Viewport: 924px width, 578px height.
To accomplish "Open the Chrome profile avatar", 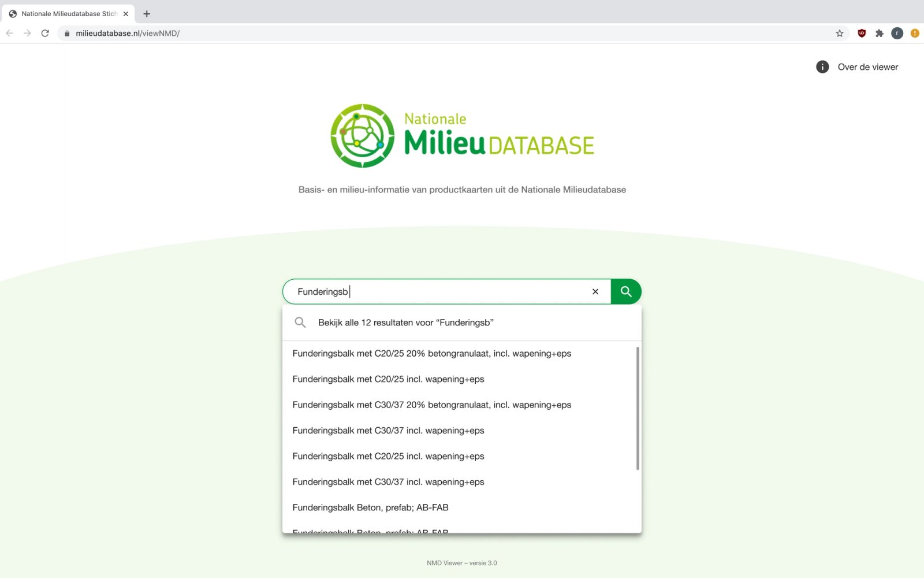I will click(897, 33).
